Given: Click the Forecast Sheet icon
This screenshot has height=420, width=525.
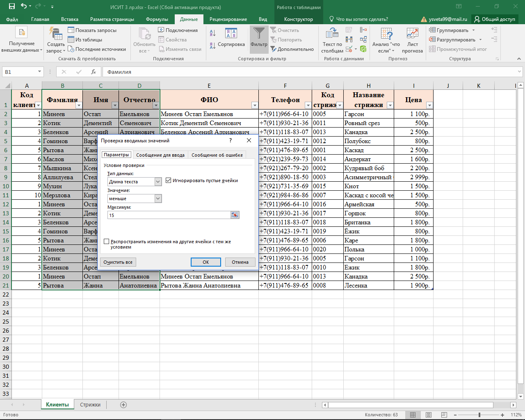Looking at the screenshot, I should pyautogui.click(x=412, y=34).
